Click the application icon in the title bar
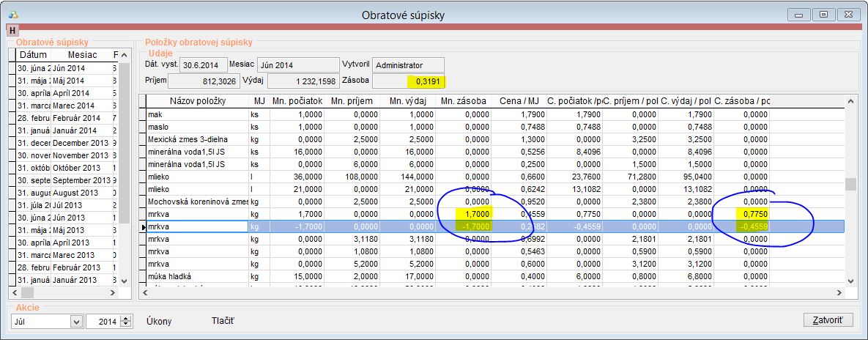The image size is (868, 340). tap(15, 15)
